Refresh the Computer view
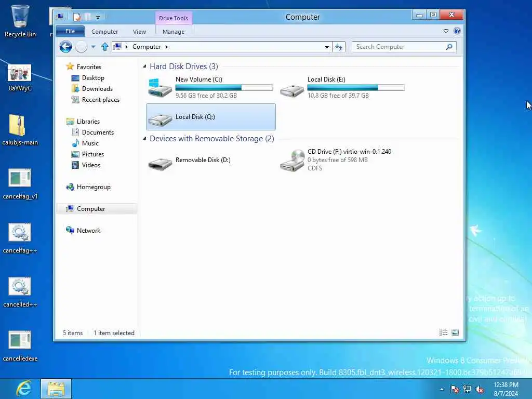 [x=339, y=47]
